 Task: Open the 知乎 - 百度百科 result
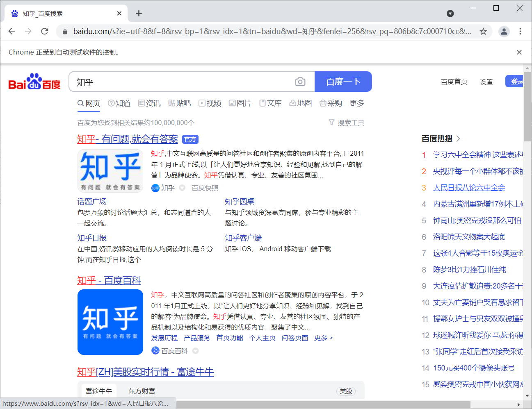tap(109, 281)
